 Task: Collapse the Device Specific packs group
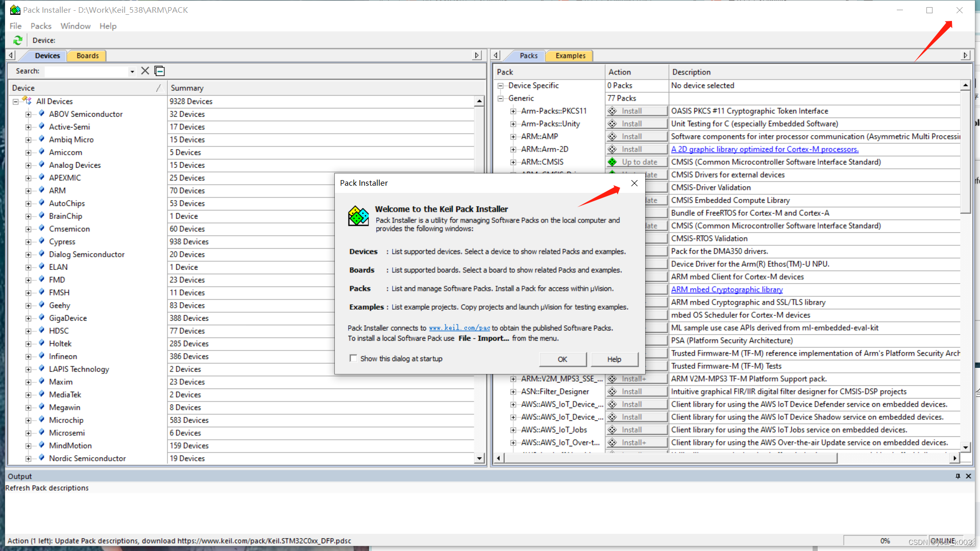click(501, 86)
